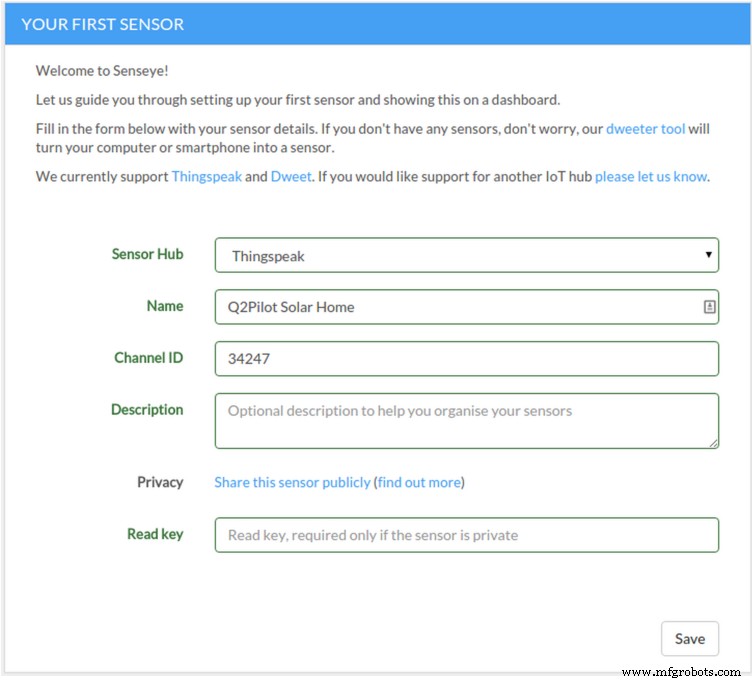The height and width of the screenshot is (682, 752).
Task: Click into the Description text area
Action: pos(467,421)
